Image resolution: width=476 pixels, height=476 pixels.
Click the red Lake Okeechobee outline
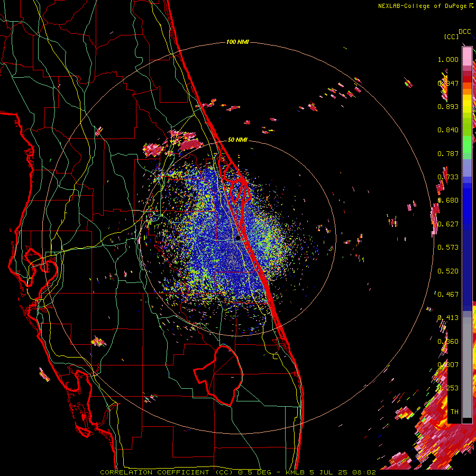pos(218,375)
